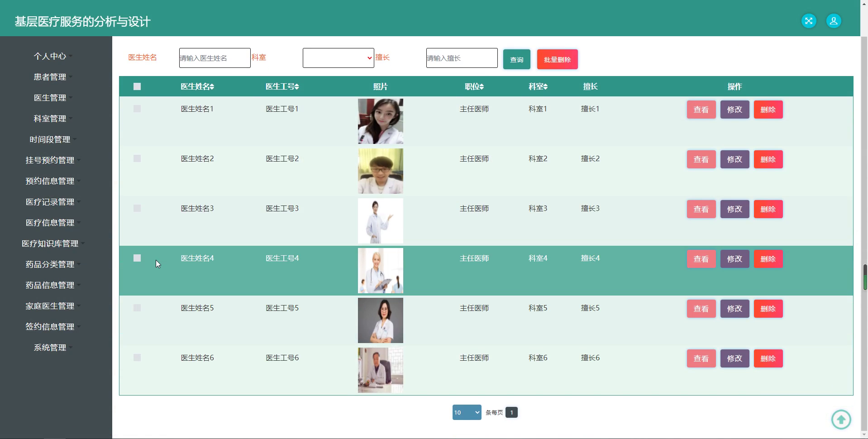Delete 医生姓名6 with 删除 button

click(x=768, y=358)
